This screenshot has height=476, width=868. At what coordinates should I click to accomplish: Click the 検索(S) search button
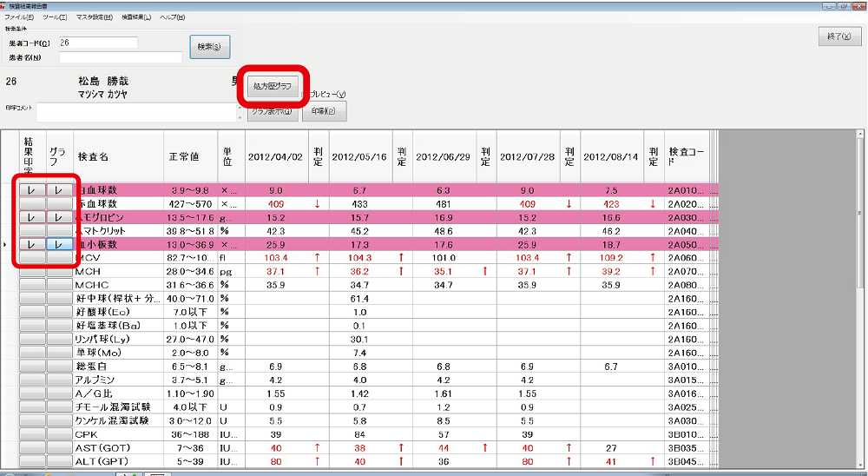pyautogui.click(x=210, y=47)
